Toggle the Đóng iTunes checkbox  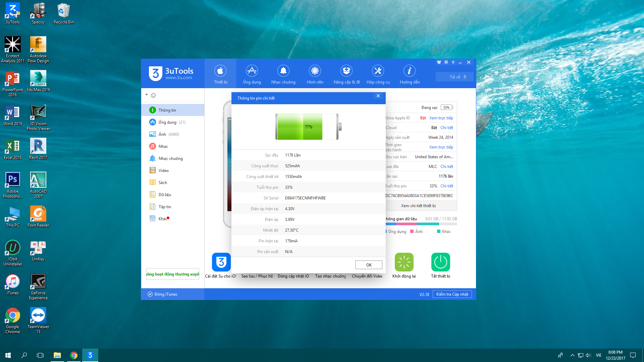click(x=150, y=294)
